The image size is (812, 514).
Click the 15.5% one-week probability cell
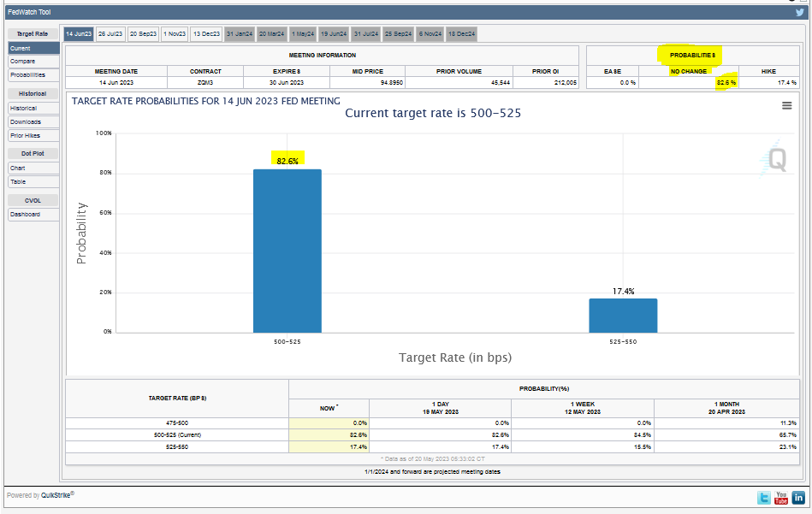click(583, 446)
